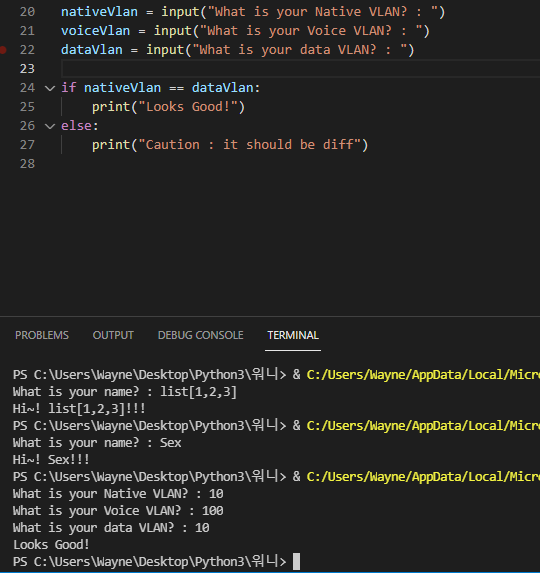Click the dataVlan variable on line 22
This screenshot has height=573, width=540.
[x=92, y=50]
